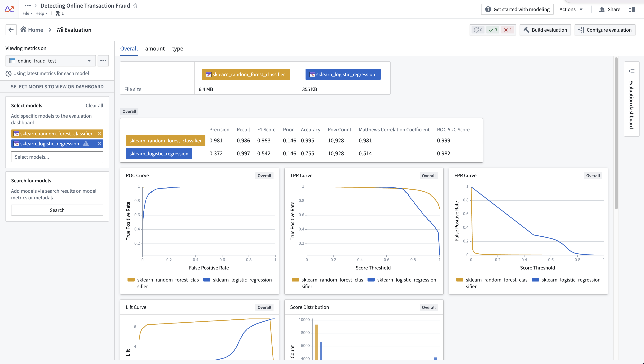Click sklearn_random_forest_classifier row label in metrics table
Image resolution: width=644 pixels, height=364 pixels.
coord(165,141)
